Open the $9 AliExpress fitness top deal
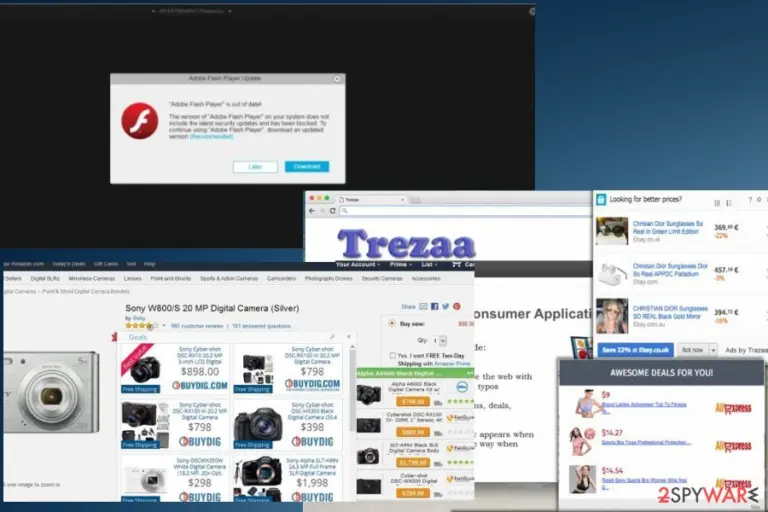768x512 pixels. point(644,406)
